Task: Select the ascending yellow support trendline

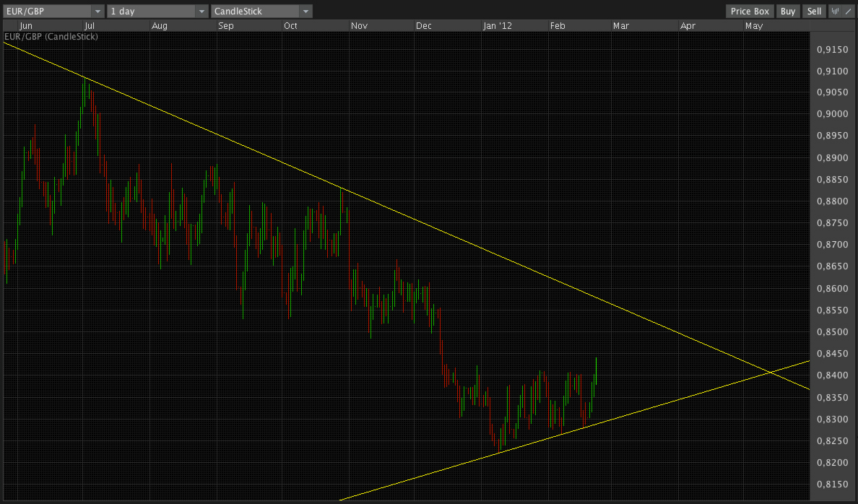Action: 575,430
